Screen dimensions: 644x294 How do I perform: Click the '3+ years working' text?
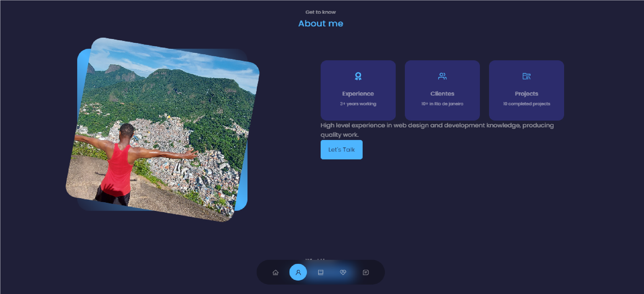(x=358, y=104)
